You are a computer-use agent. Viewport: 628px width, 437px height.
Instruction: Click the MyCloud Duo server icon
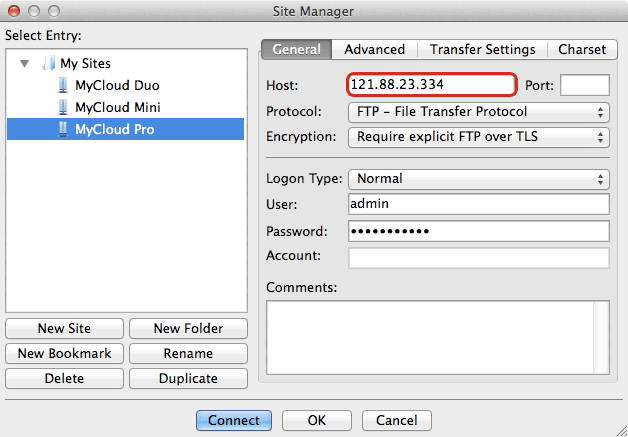(64, 85)
